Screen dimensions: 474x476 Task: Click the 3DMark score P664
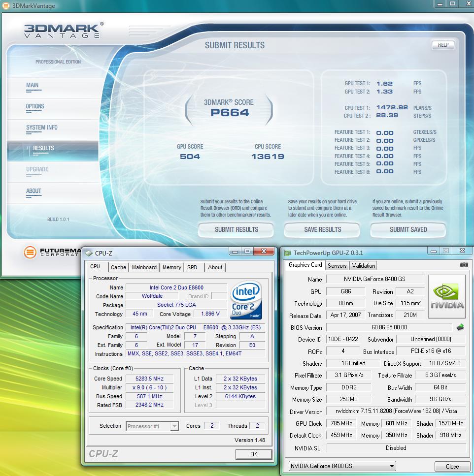click(230, 113)
